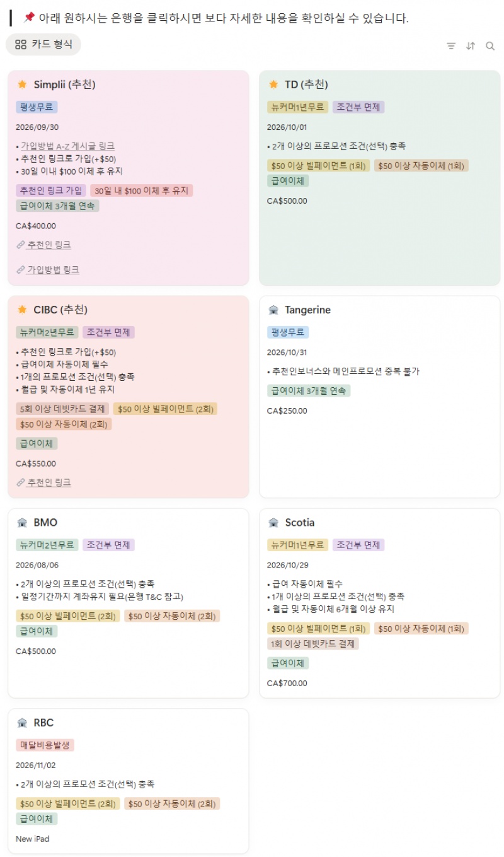Click $50 이상 자동이체 (2회) on RBC
This screenshot has height=857, width=504.
(172, 804)
